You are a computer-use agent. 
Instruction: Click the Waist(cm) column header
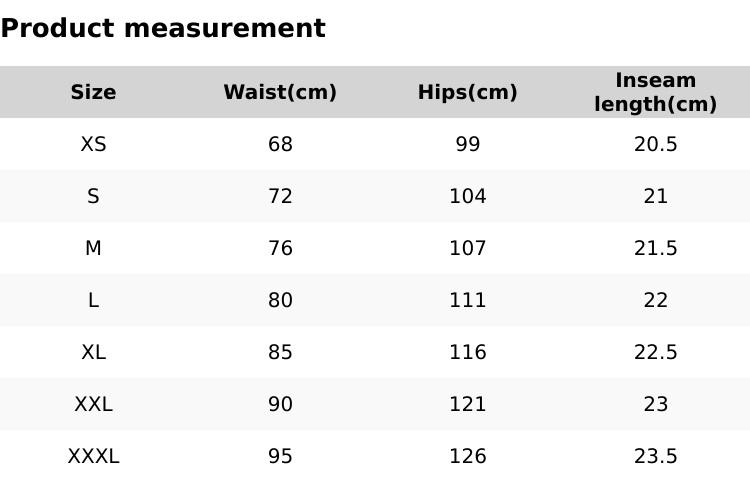[x=280, y=93]
